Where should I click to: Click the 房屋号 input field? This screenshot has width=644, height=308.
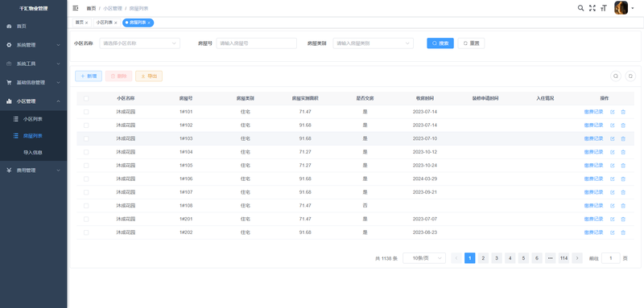256,43
